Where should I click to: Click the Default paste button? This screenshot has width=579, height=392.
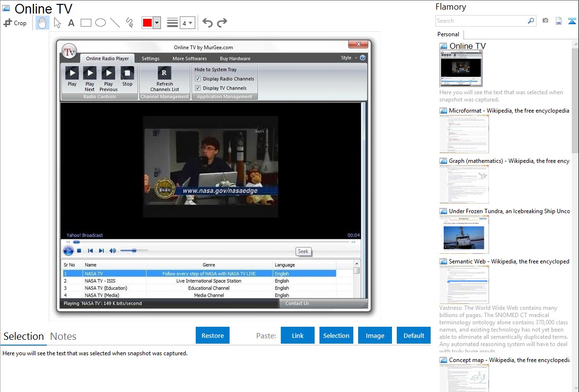click(414, 335)
